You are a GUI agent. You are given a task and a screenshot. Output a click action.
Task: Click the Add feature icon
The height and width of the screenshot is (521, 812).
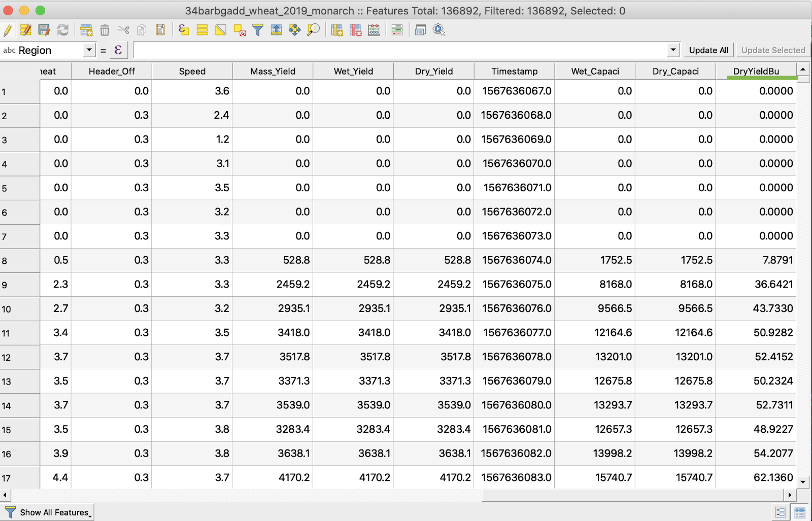(86, 30)
